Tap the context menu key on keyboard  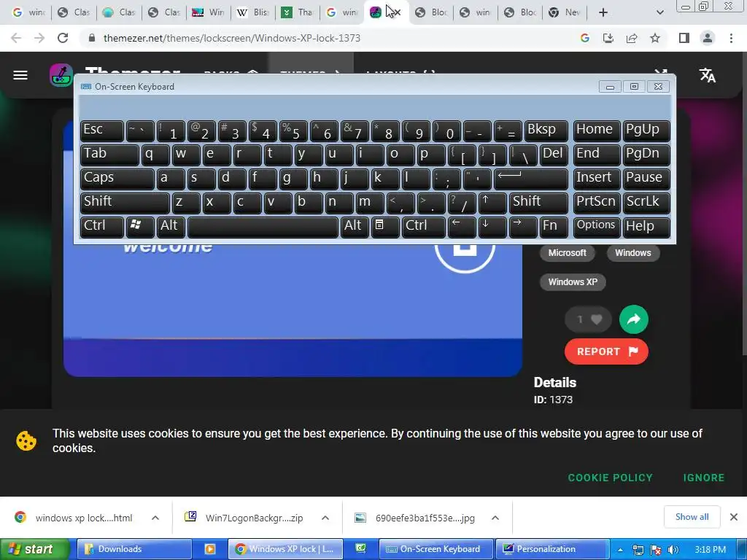[385, 227]
